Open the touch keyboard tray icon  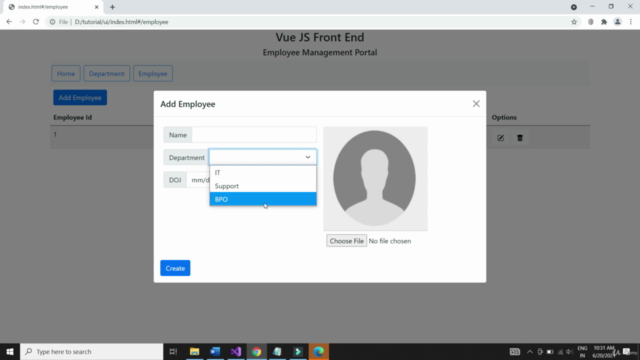pos(515,351)
